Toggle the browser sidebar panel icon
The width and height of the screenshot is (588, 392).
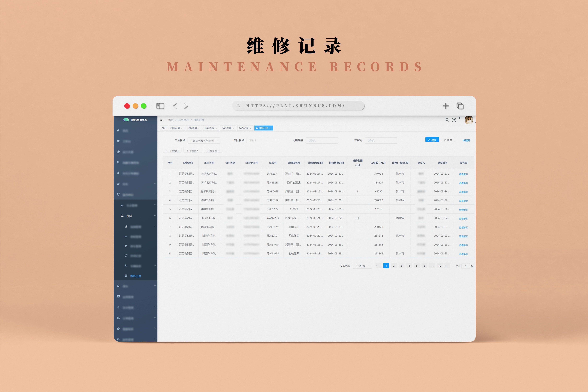[160, 106]
